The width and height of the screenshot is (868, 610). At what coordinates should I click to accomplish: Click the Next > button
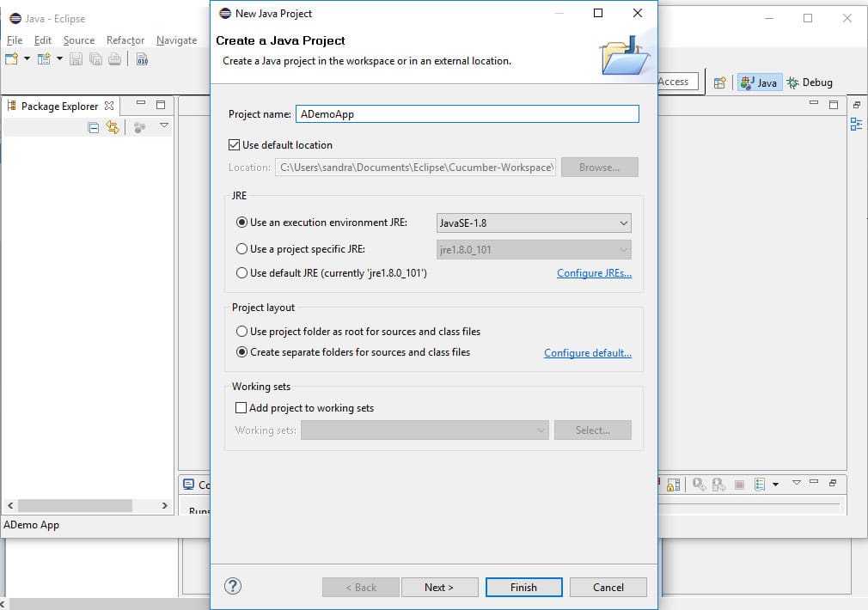439,588
